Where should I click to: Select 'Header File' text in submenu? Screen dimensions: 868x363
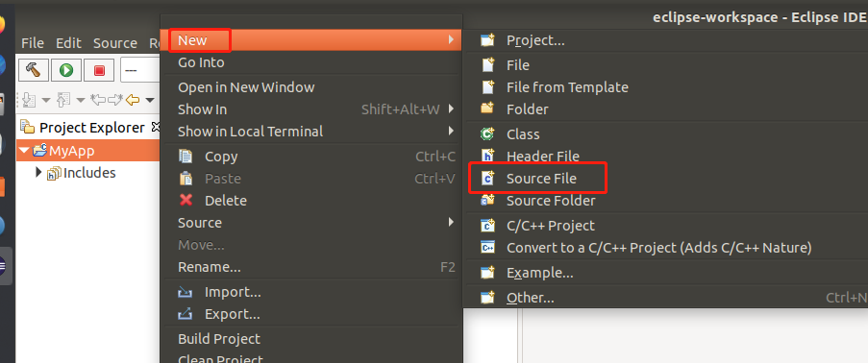tap(542, 157)
